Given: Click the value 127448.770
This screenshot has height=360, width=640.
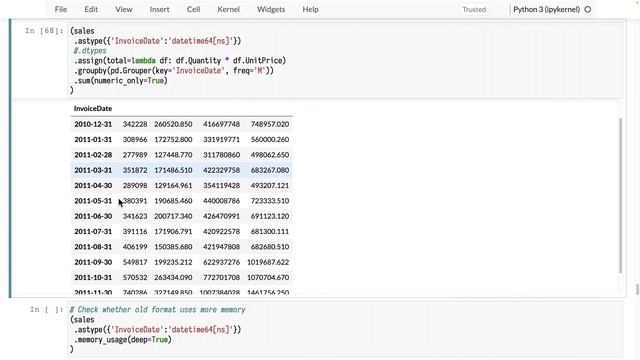Looking at the screenshot, I should coord(173,155).
